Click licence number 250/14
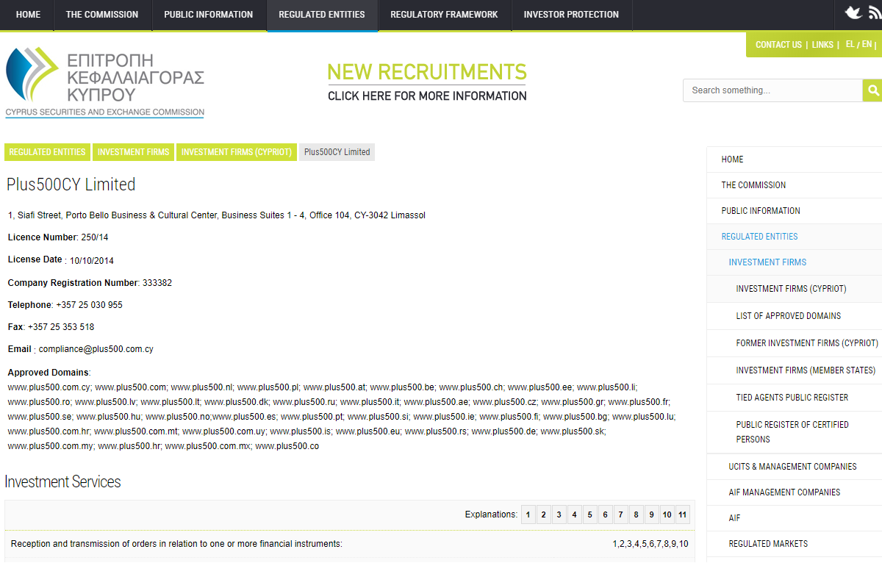 pos(95,237)
